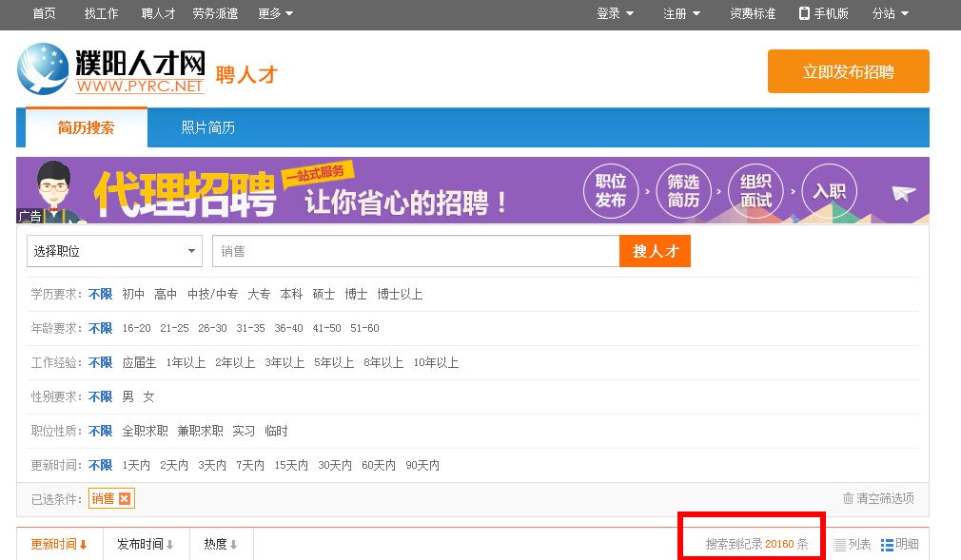The width and height of the screenshot is (961, 560).
Task: Filter education by 高中
Action: coord(166,294)
